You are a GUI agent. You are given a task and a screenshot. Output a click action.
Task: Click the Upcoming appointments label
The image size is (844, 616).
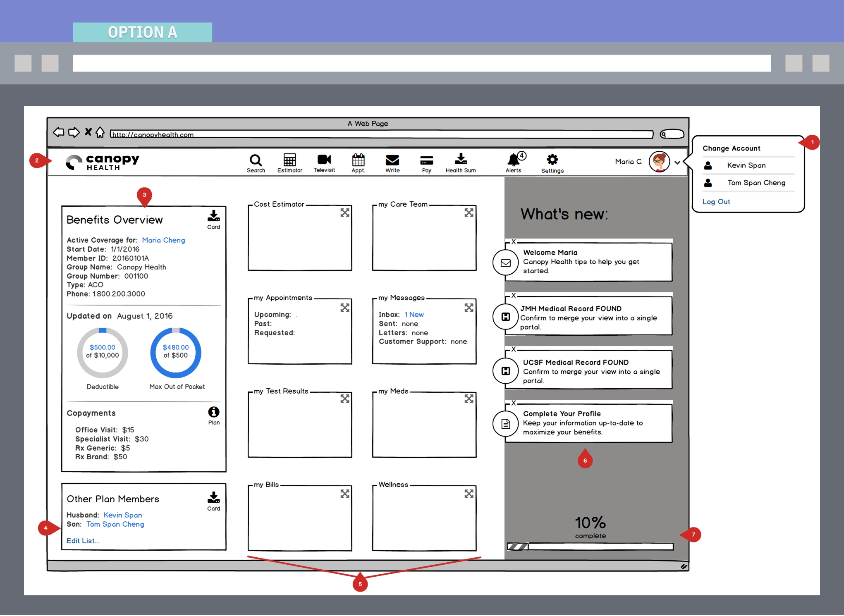click(x=273, y=315)
